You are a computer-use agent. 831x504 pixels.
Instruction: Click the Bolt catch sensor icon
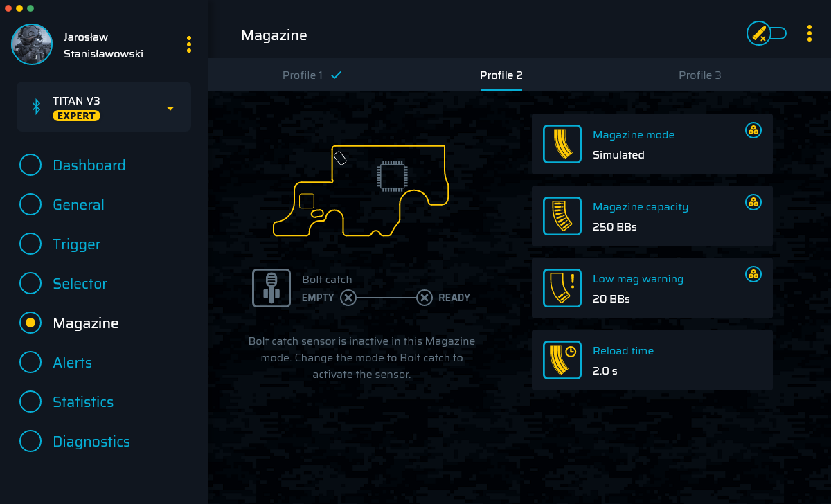pyautogui.click(x=271, y=288)
